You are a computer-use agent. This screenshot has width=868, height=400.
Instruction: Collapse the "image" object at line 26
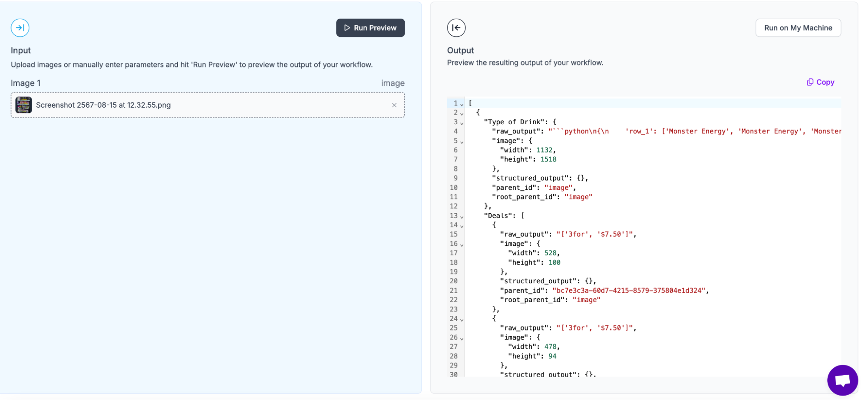click(462, 338)
